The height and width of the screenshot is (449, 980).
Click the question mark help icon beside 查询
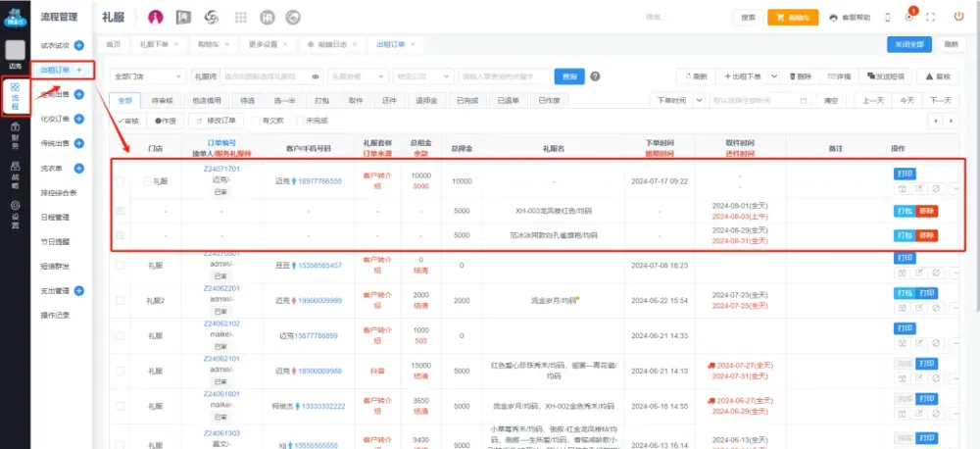(x=595, y=76)
